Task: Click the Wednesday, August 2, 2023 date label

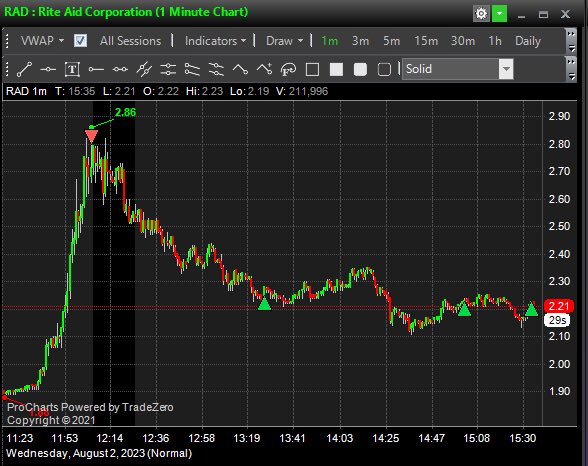Action: (99, 453)
